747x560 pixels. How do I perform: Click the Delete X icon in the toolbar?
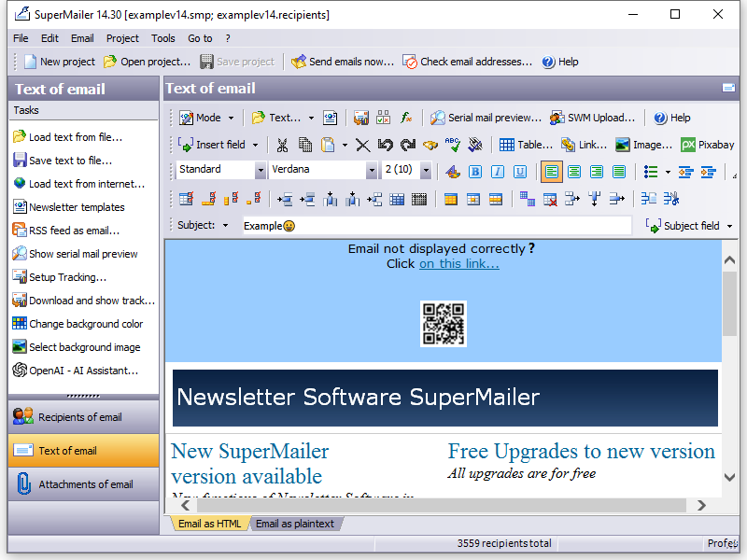coord(362,145)
